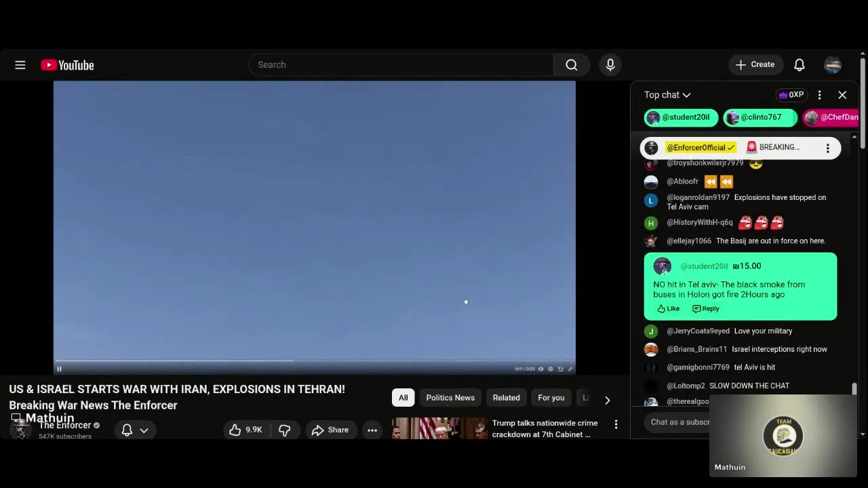
Task: Open Trump cabinet video thumbnail
Action: [x=439, y=428]
